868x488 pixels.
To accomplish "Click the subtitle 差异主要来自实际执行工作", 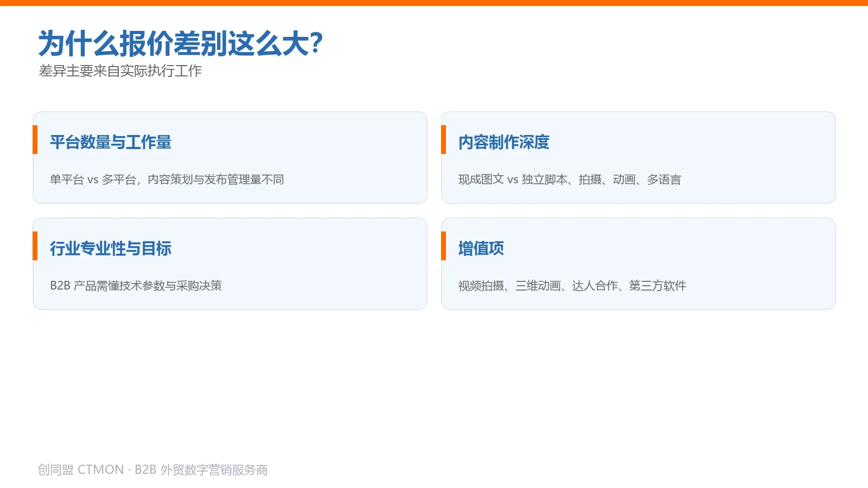I will pos(120,71).
